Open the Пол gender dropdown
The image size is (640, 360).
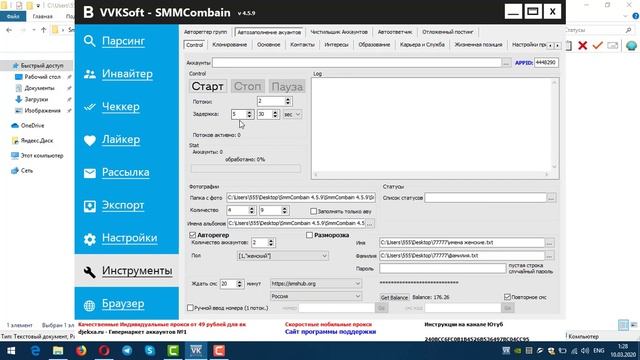(x=283, y=256)
